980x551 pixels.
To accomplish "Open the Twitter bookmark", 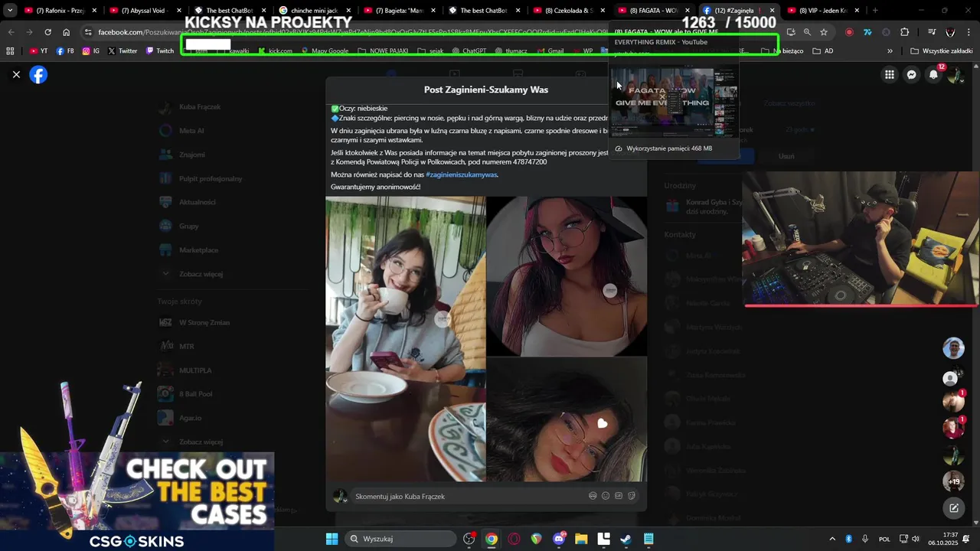I will click(x=122, y=51).
